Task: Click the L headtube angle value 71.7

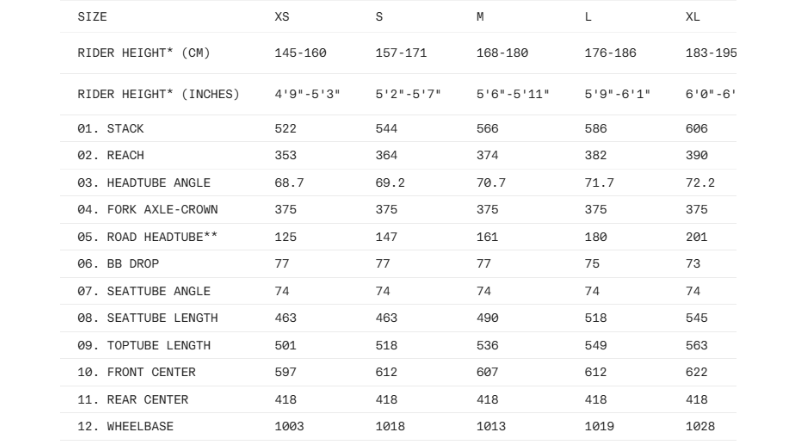Action: (599, 182)
